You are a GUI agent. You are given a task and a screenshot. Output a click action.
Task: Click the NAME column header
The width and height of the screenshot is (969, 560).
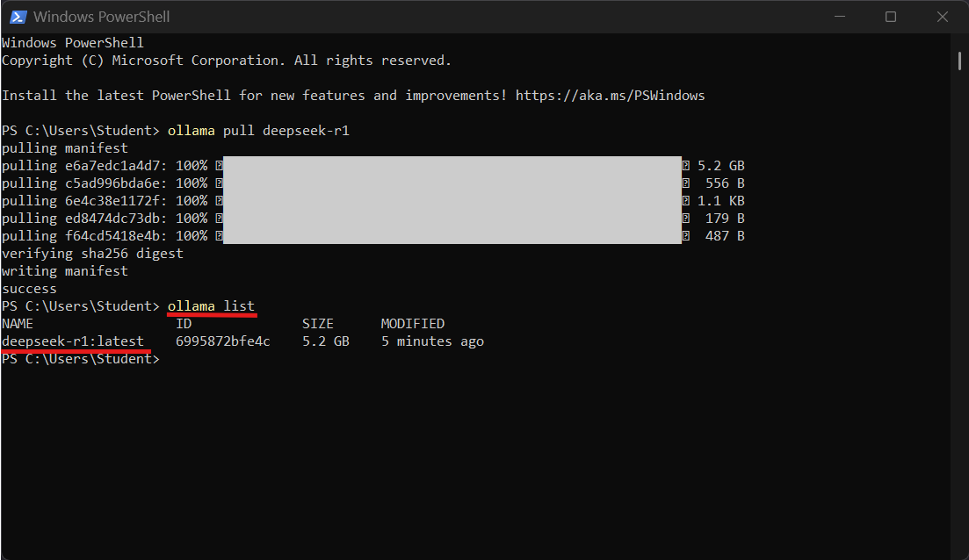click(x=18, y=324)
